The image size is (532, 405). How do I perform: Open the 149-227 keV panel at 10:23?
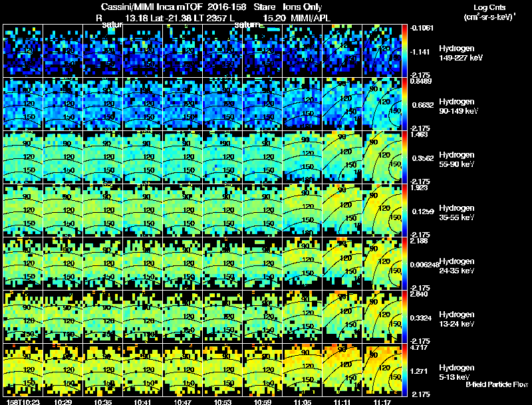coord(23,51)
